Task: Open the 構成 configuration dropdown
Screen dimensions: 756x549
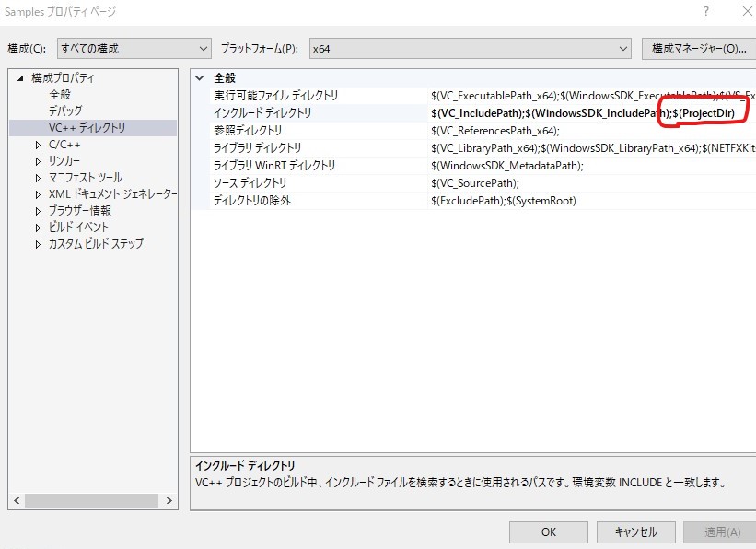Action: pos(134,49)
